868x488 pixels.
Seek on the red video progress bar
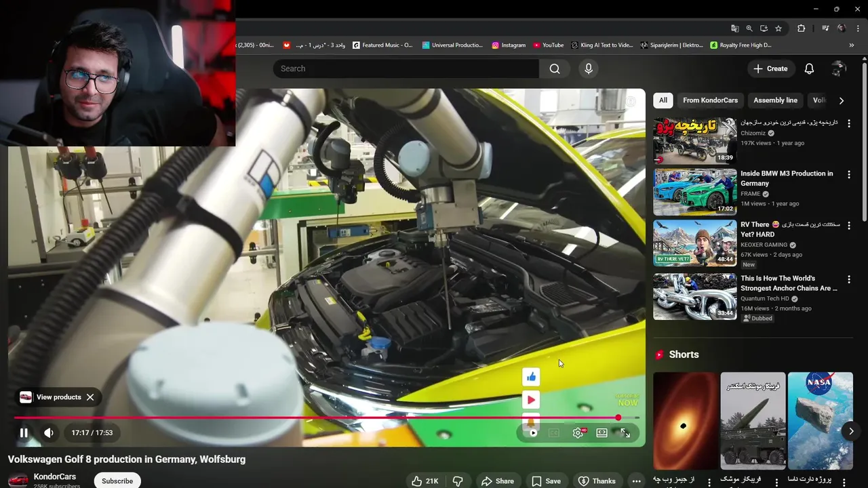[326, 418]
